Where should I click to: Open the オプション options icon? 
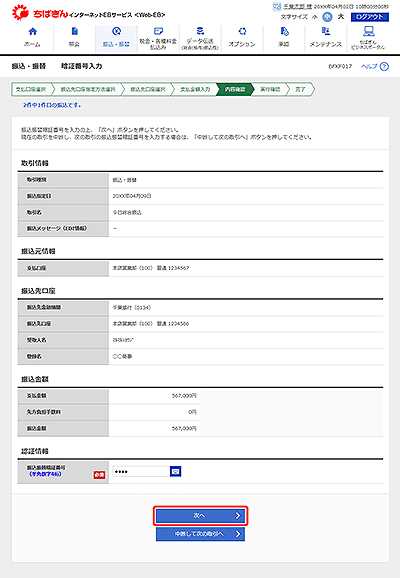pyautogui.click(x=242, y=31)
